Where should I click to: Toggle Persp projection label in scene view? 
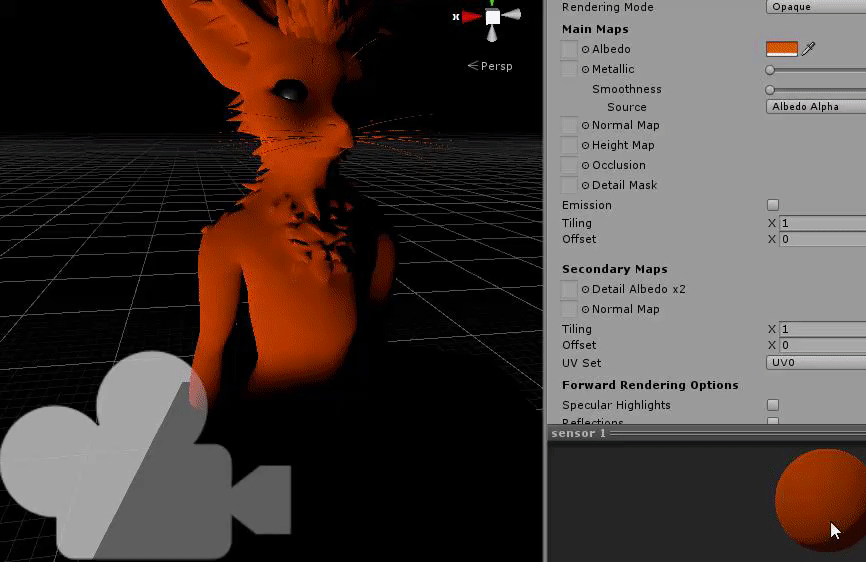(490, 66)
